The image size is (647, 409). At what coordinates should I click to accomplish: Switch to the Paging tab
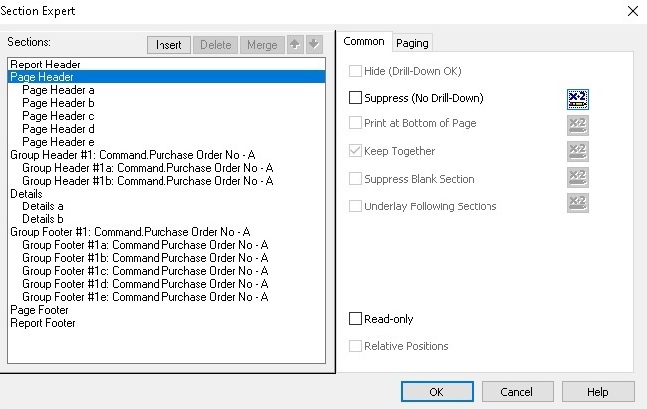coord(412,43)
